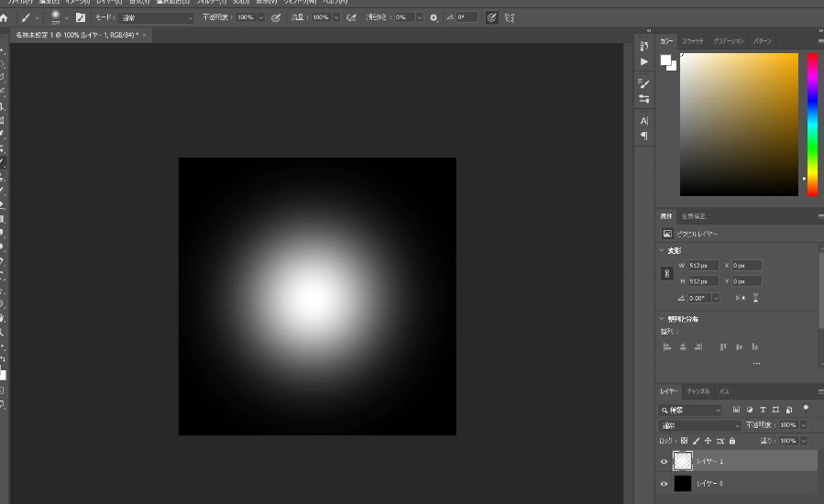Toggle pressure for size icon
This screenshot has width=824, height=504.
coord(491,17)
